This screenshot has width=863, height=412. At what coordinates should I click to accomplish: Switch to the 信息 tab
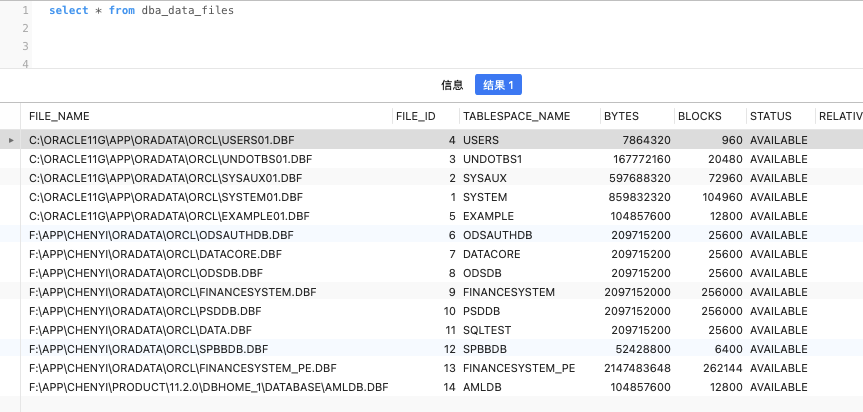[x=452, y=85]
